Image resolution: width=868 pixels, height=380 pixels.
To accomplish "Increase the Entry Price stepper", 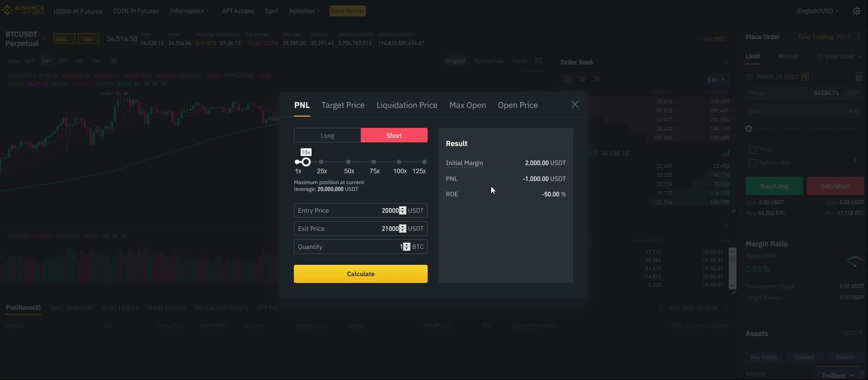I will pyautogui.click(x=403, y=209).
